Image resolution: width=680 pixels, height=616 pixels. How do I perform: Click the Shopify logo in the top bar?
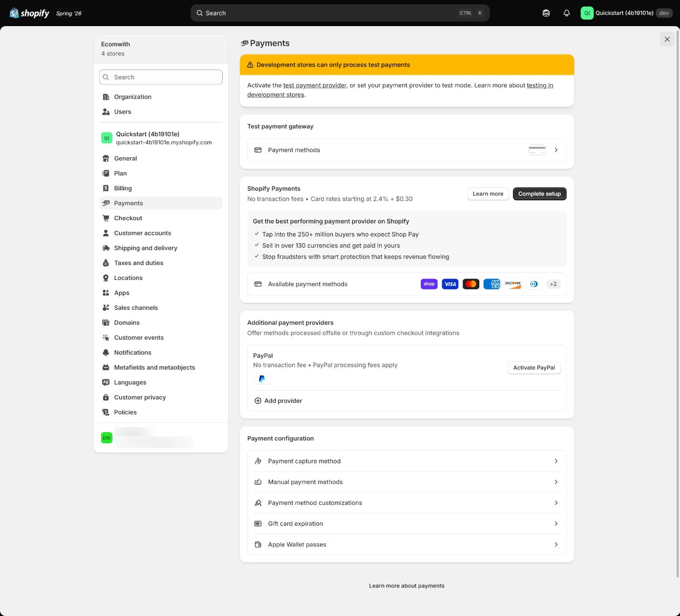(x=29, y=13)
